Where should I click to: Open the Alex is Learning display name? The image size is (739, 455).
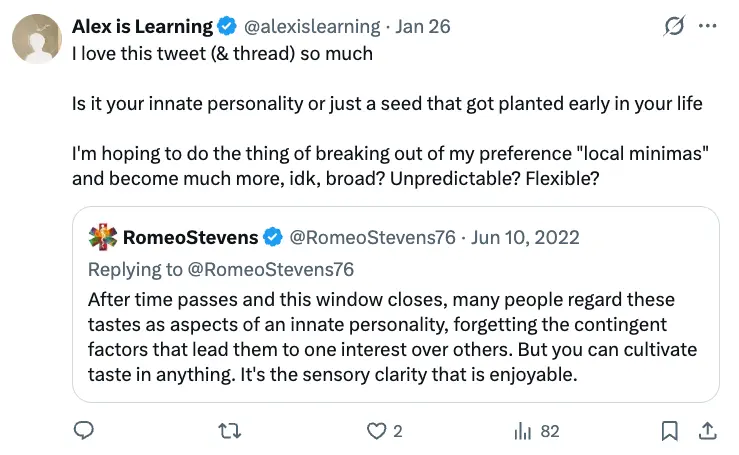[142, 27]
